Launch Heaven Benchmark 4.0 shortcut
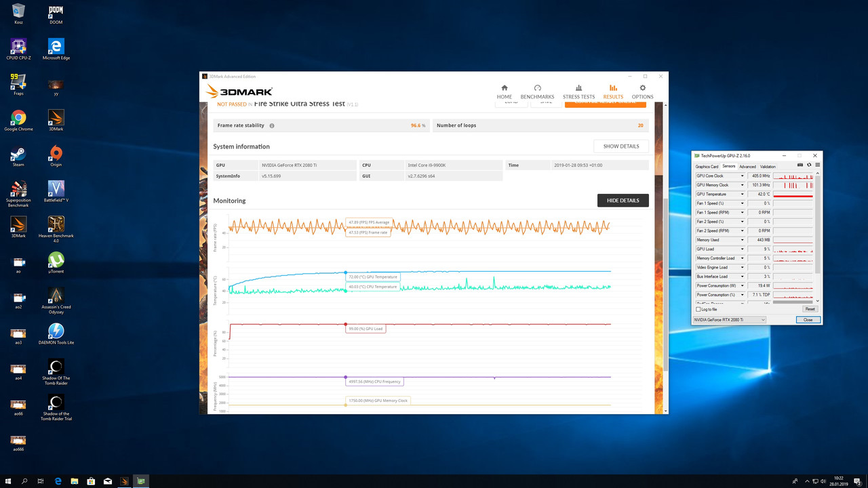 pos(56,229)
